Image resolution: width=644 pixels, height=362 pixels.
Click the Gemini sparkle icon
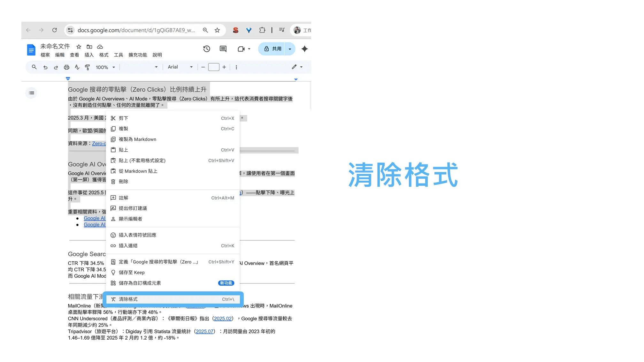click(x=304, y=49)
